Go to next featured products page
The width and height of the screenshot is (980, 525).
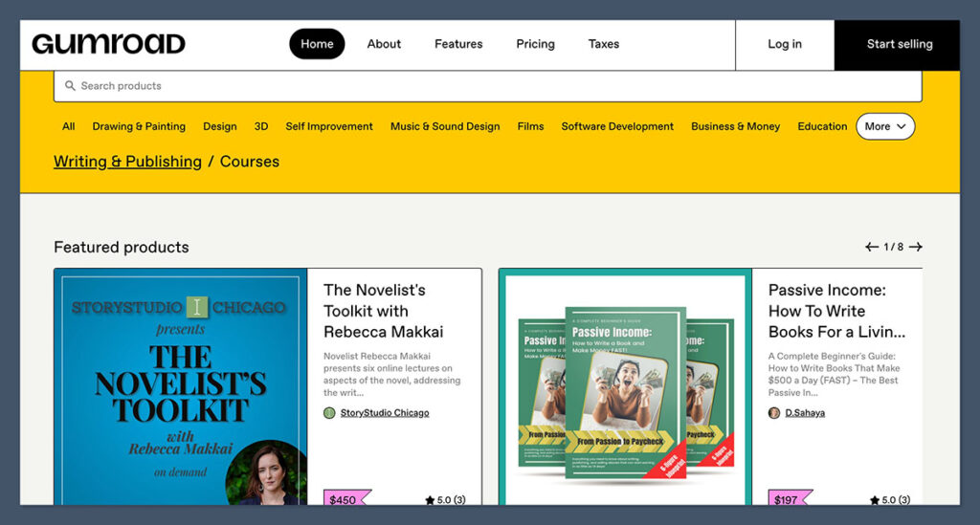pyautogui.click(x=916, y=247)
